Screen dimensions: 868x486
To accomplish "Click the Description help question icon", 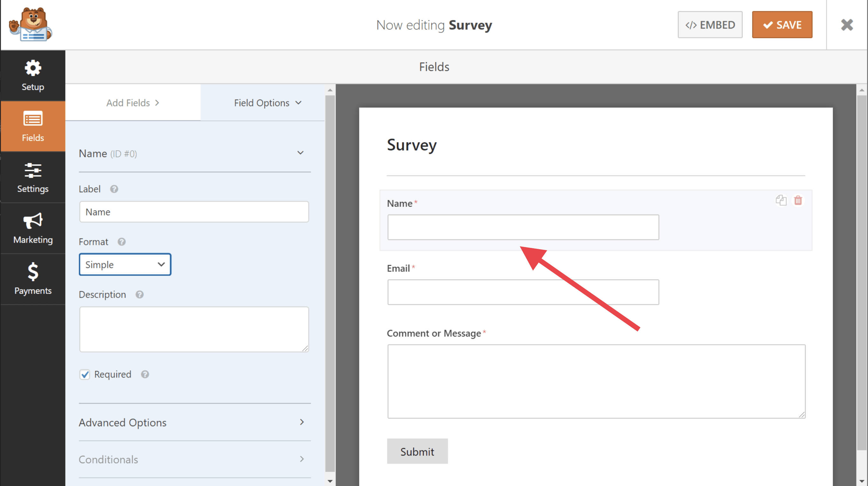I will point(139,295).
